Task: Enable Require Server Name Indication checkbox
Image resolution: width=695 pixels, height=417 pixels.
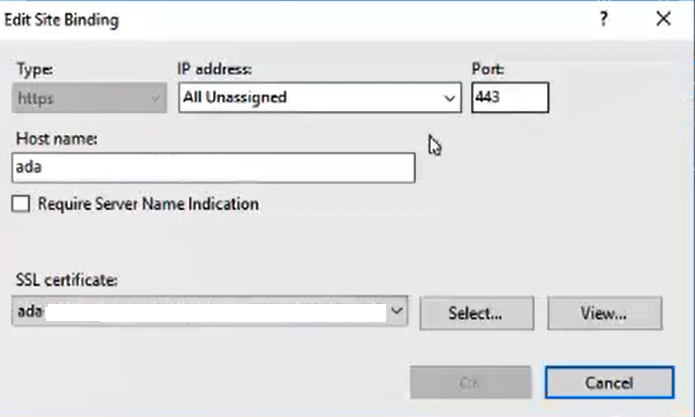Action: coord(22,205)
